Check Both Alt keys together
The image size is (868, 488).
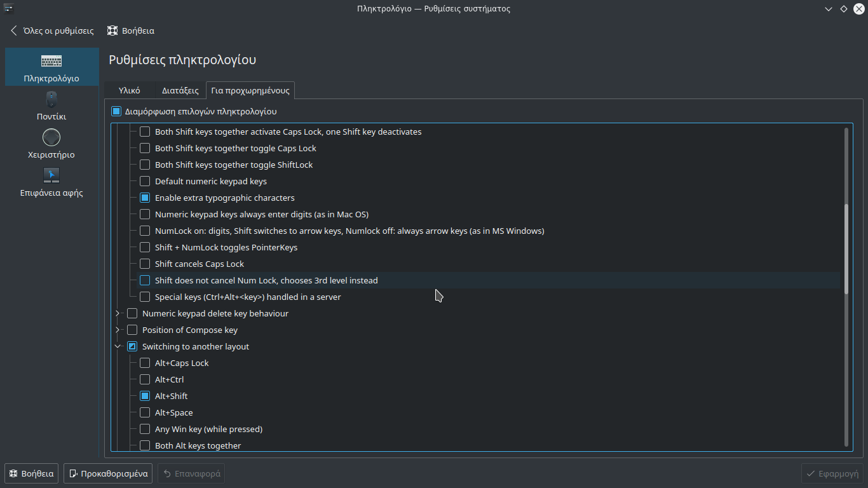pyautogui.click(x=145, y=445)
